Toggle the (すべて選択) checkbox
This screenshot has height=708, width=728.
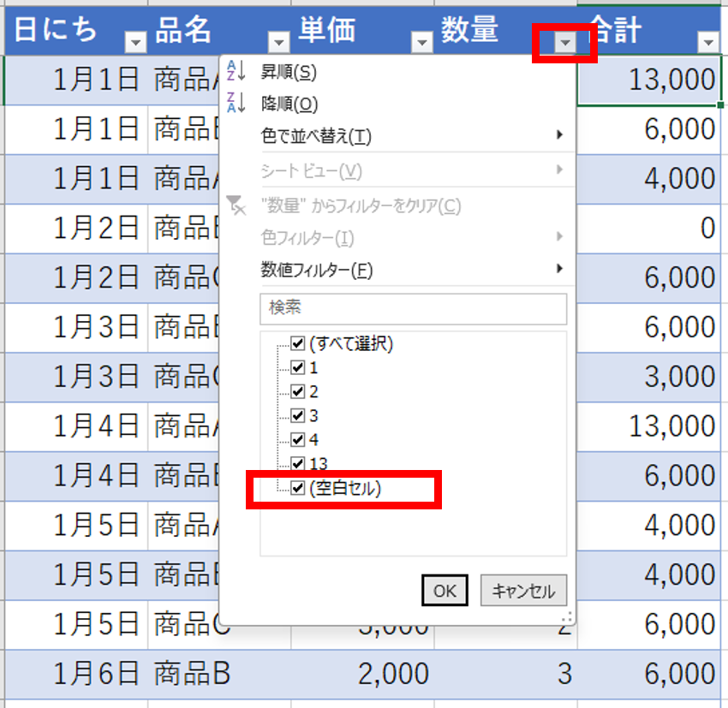298,343
